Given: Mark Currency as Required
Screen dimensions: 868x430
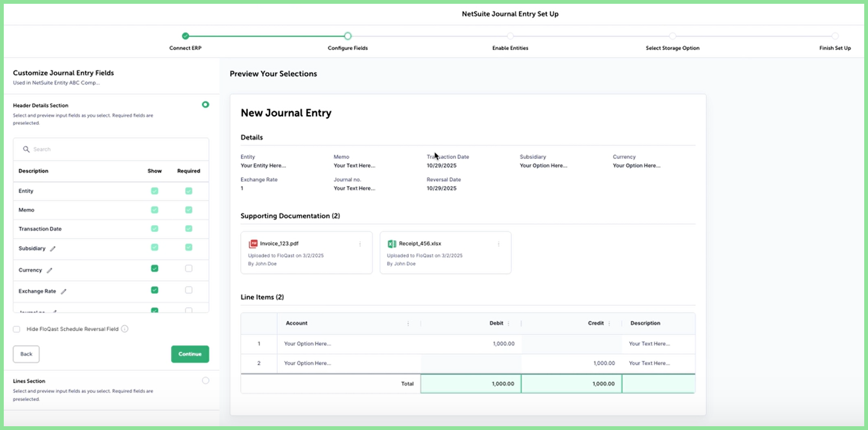Looking at the screenshot, I should [189, 268].
